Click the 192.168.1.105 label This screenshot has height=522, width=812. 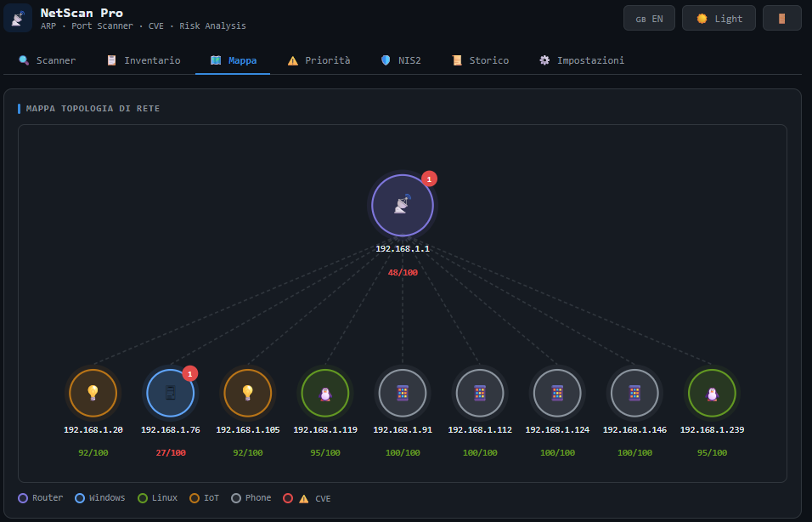pos(248,429)
